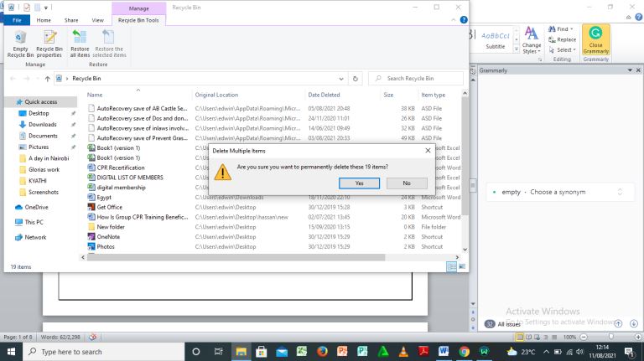
Task: Click the up arrow navigation button
Action: point(48,79)
